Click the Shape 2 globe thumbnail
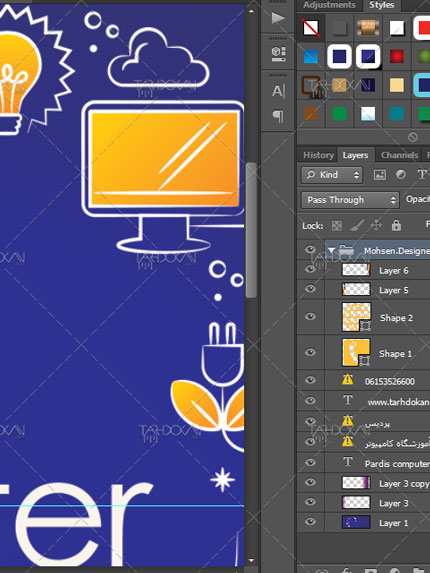This screenshot has height=573, width=430. tap(356, 317)
